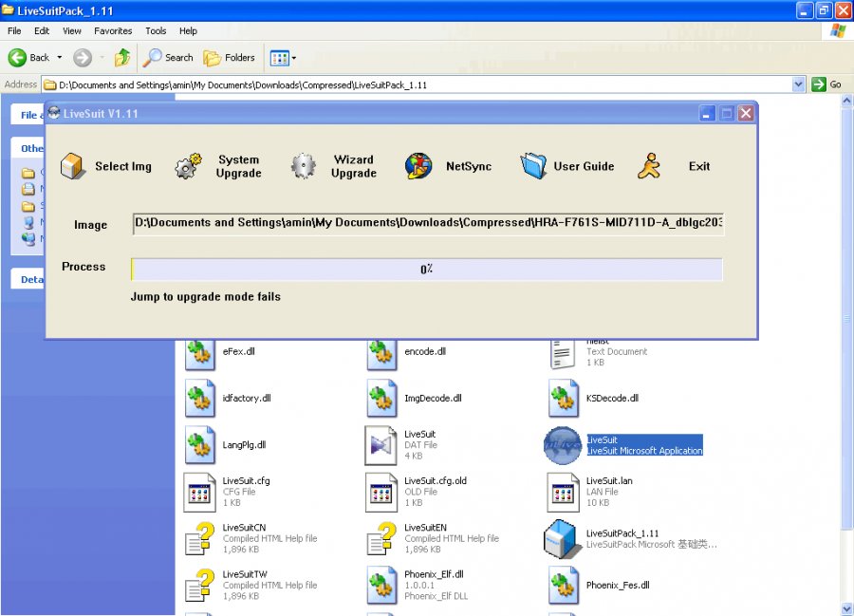Click the NetSync label

coord(469,166)
